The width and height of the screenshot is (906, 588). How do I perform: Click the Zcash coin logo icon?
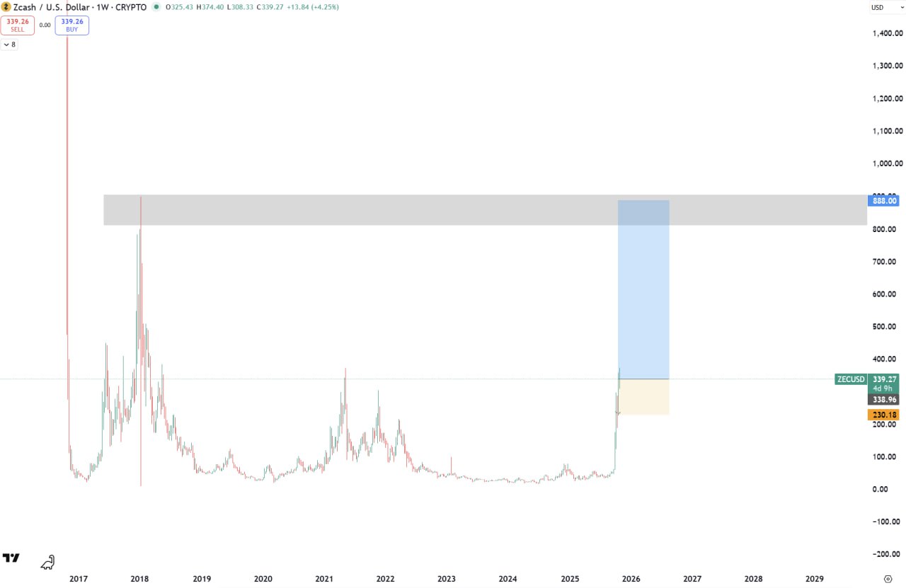click(6, 7)
